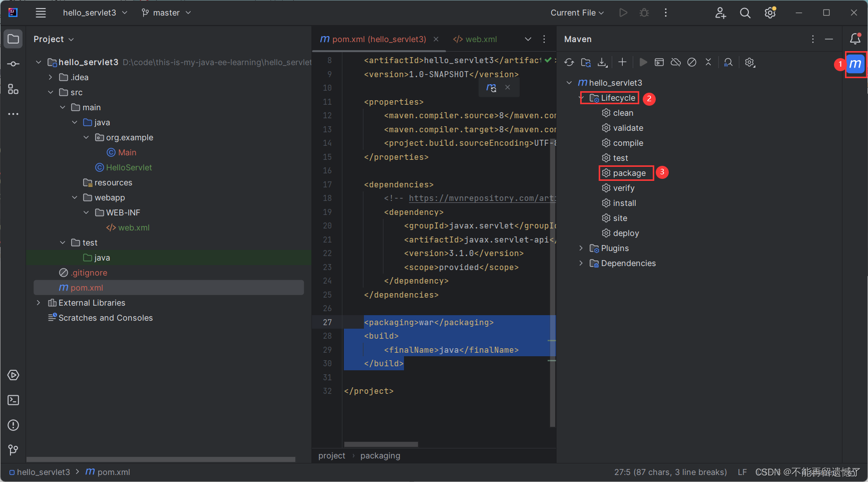
Task: Open IDE settings gear icon
Action: 770,13
